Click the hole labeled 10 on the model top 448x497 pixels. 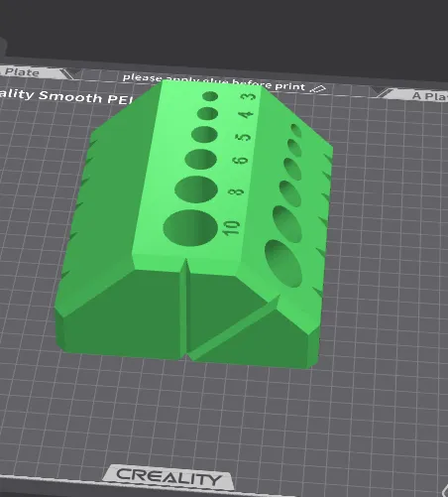tap(190, 228)
